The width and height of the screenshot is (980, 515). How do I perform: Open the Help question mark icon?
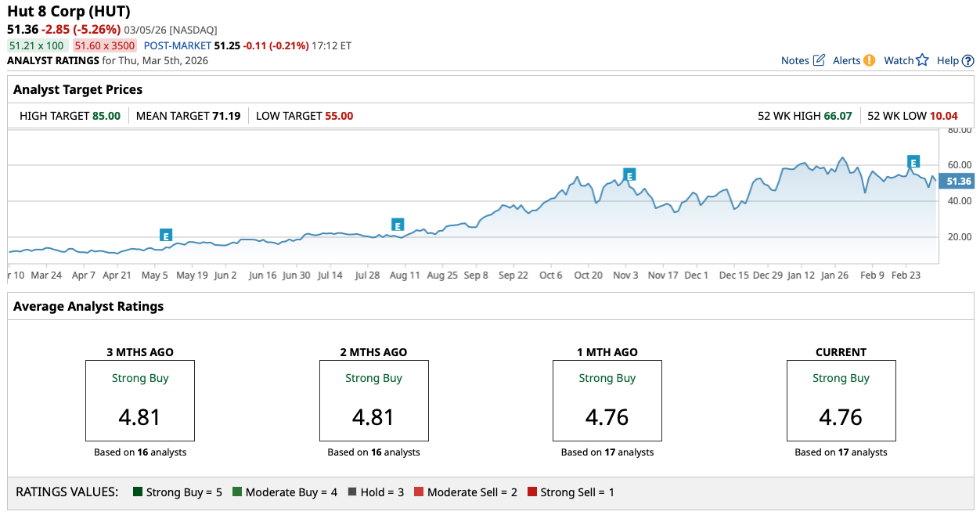coord(968,60)
